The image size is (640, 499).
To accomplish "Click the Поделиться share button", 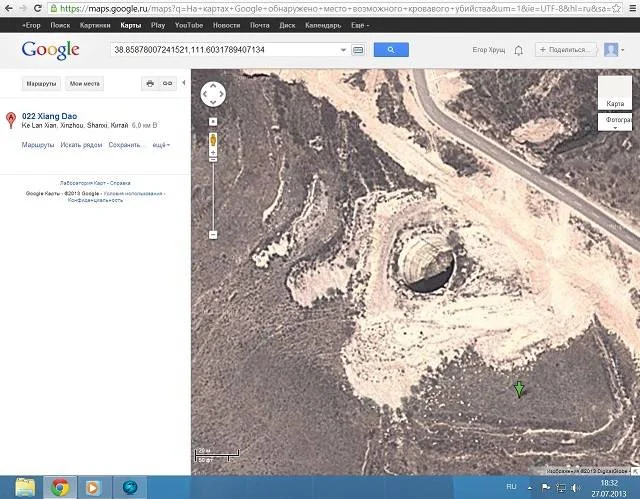I will tap(565, 50).
